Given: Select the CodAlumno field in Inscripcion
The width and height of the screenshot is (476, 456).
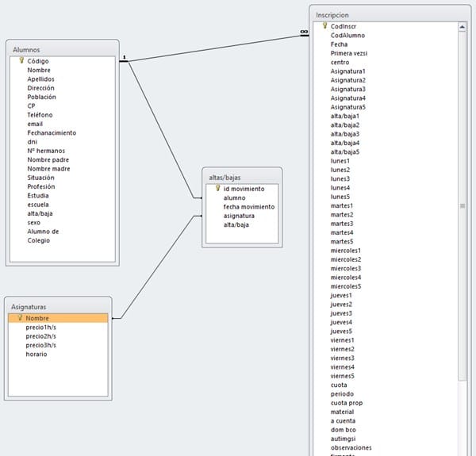Looking at the screenshot, I should pyautogui.click(x=348, y=36).
